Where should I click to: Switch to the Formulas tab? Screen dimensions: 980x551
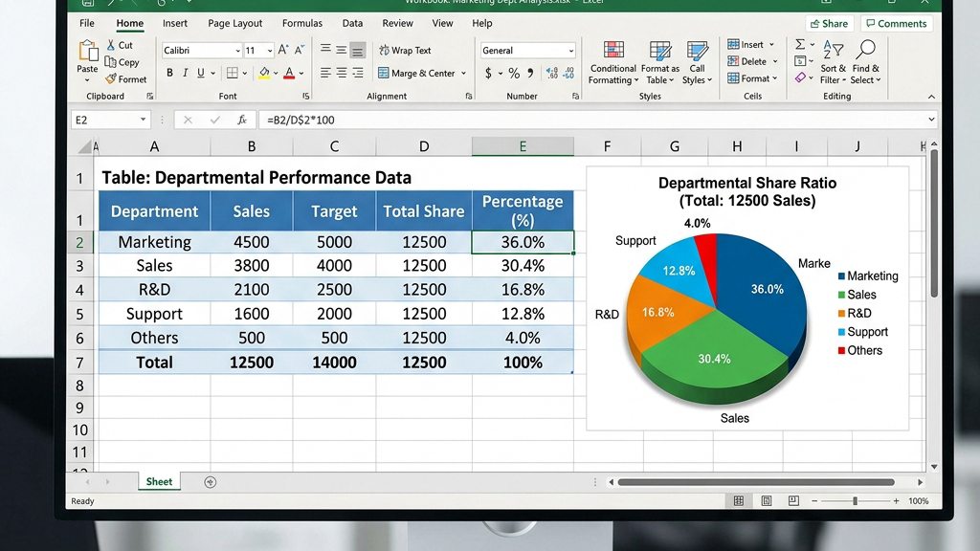pyautogui.click(x=301, y=23)
